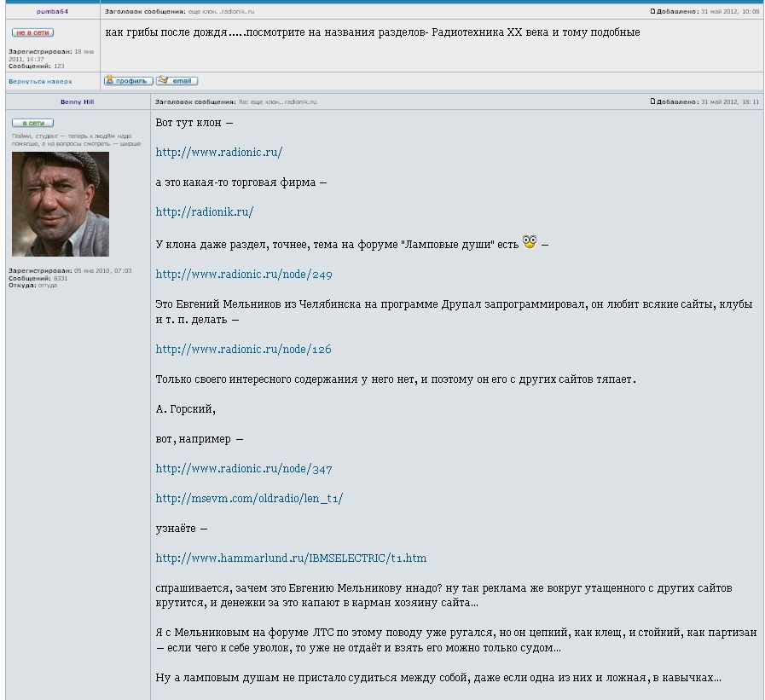Click 'Вернуться наверх' to return to top

(x=40, y=82)
